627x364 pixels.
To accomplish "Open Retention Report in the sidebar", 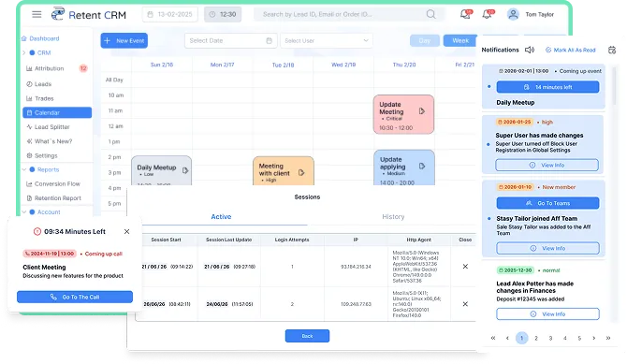I will pos(53,198).
